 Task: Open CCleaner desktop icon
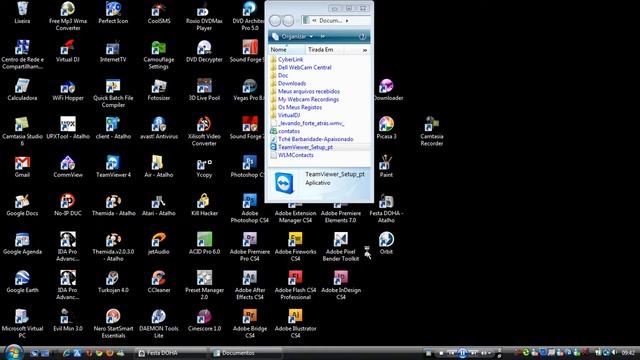pyautogui.click(x=159, y=282)
